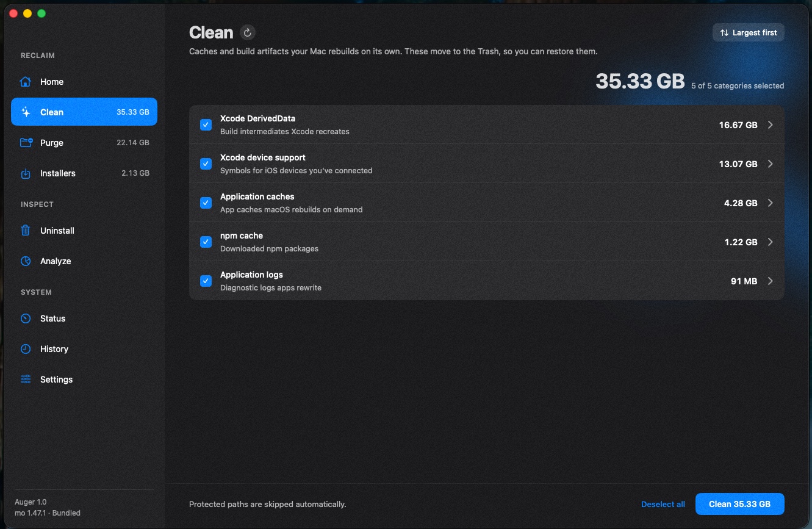Uncheck the Xcode device support checkbox
The image size is (812, 529).
[206, 164]
